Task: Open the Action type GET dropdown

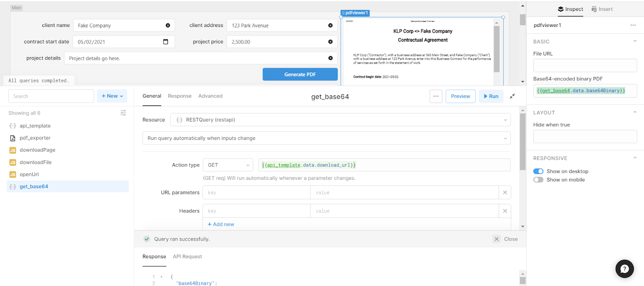Action: pos(228,165)
